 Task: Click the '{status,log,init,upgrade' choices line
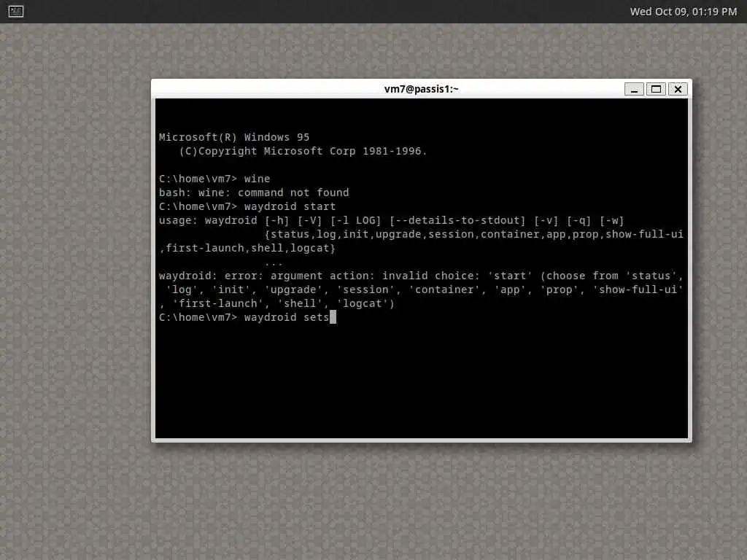(x=474, y=234)
